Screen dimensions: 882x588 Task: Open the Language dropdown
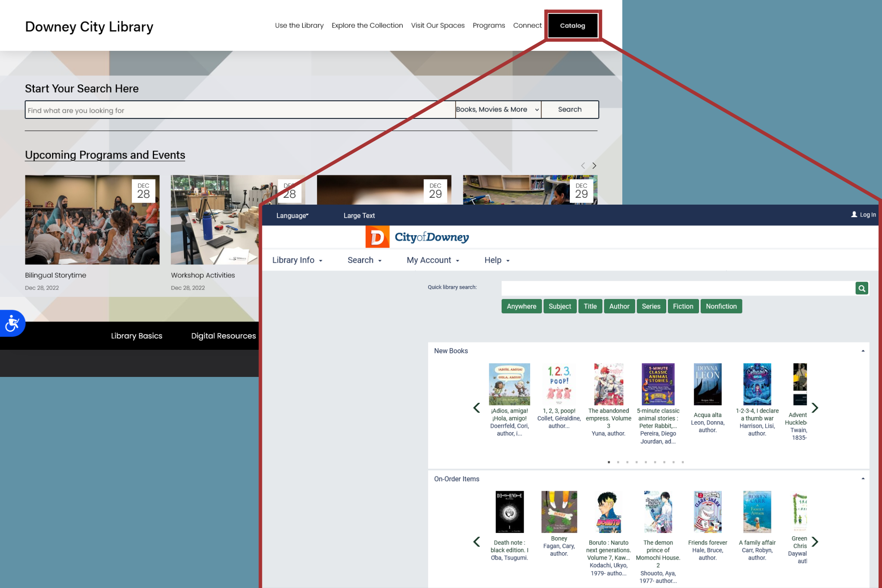(292, 215)
